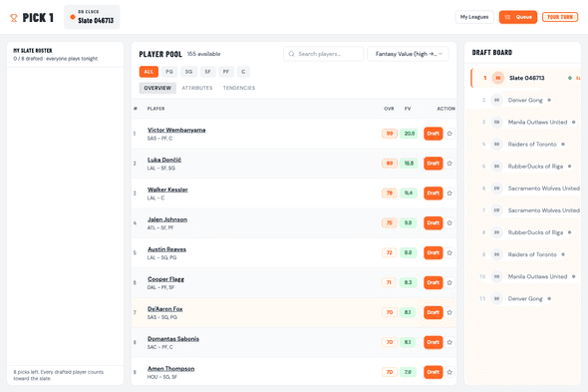588x392 pixels.
Task: Draft De'Aaron Fox
Action: (434, 312)
